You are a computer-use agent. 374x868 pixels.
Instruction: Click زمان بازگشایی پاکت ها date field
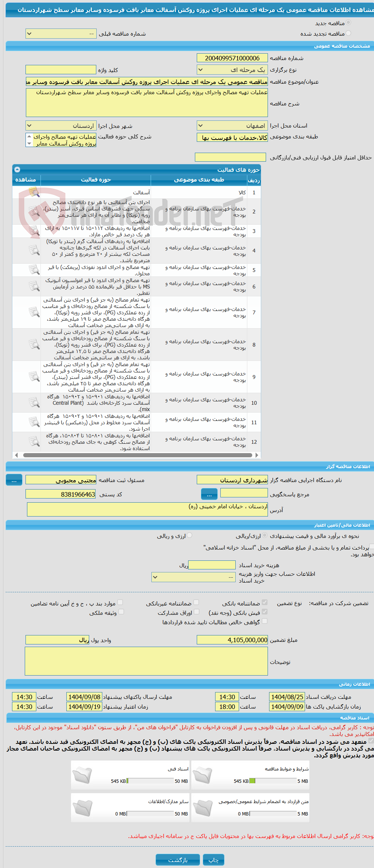pyautogui.click(x=287, y=707)
